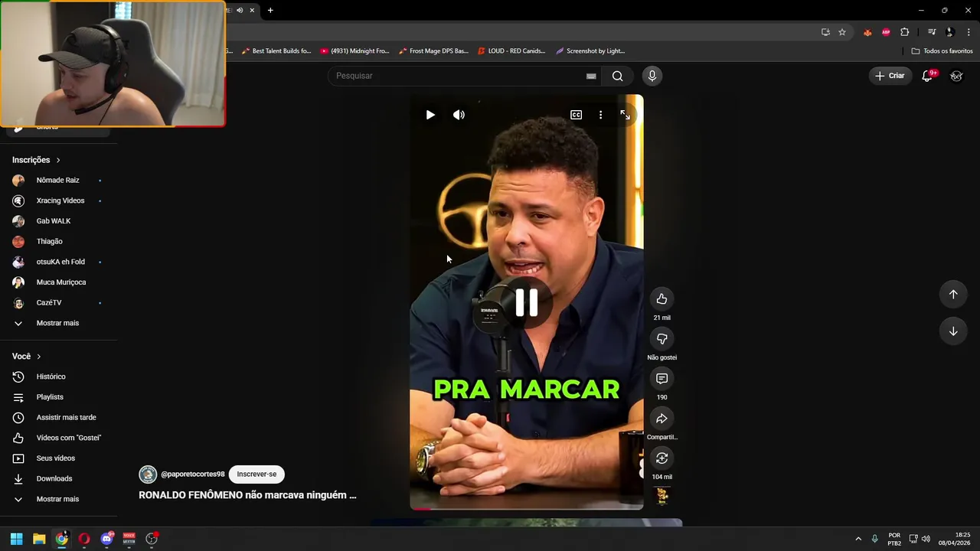The width and height of the screenshot is (980, 551).
Task: Open the Muca Muriçoca channel
Action: [58, 282]
